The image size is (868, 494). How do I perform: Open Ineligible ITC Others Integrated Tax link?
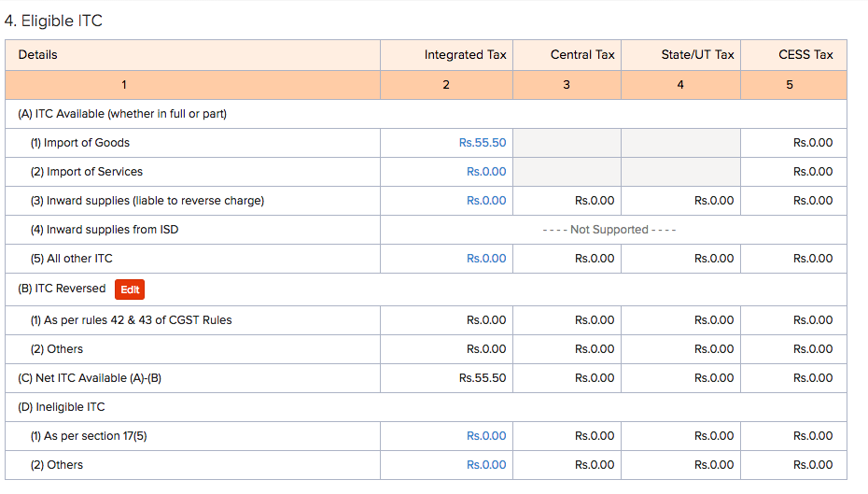coord(485,465)
